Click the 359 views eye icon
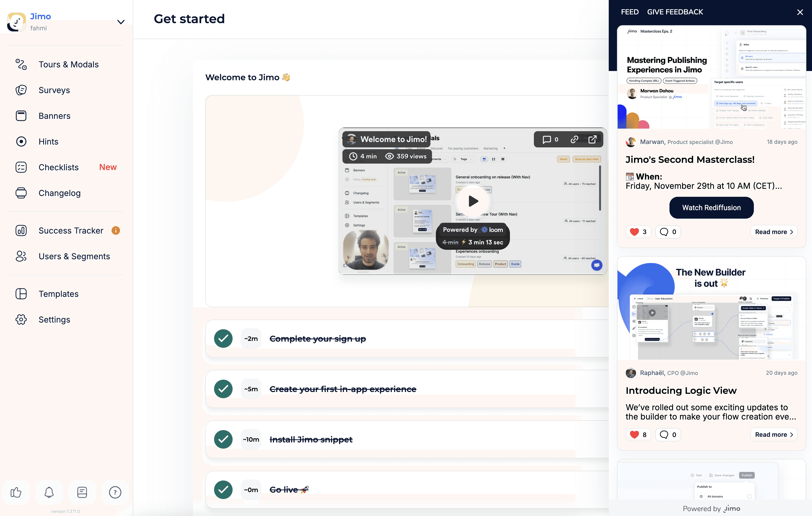This screenshot has width=812, height=516. pos(390,156)
